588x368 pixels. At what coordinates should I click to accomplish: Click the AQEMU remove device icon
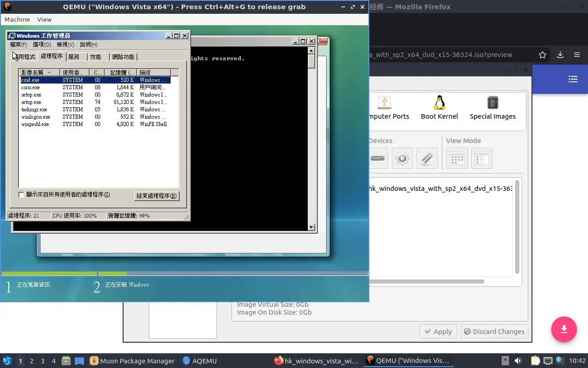(378, 158)
